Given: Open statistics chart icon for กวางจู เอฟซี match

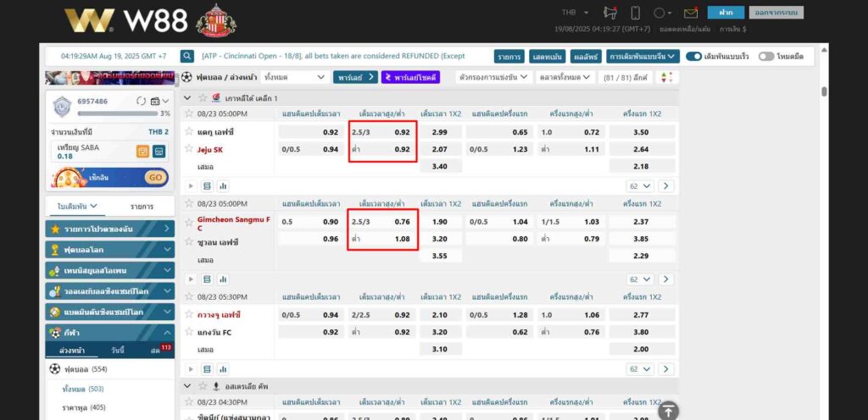Looking at the screenshot, I should pos(223,369).
